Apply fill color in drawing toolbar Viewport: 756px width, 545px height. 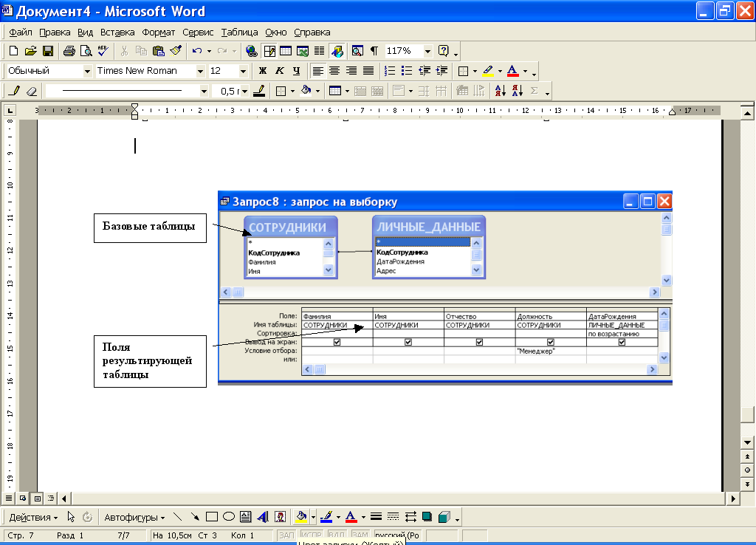pos(301,517)
